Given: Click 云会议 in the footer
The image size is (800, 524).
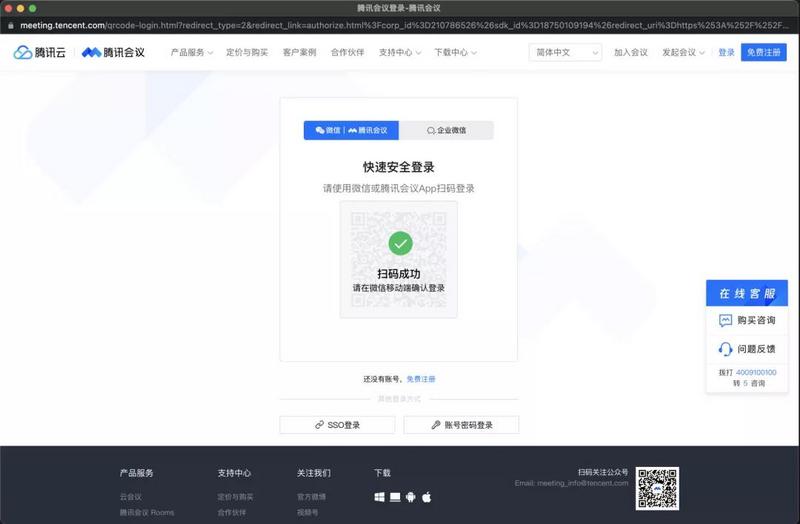Looking at the screenshot, I should coord(131,496).
